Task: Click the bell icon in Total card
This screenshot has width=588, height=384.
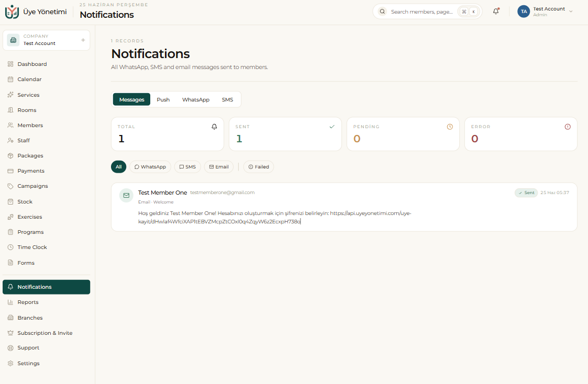Action: [214, 127]
